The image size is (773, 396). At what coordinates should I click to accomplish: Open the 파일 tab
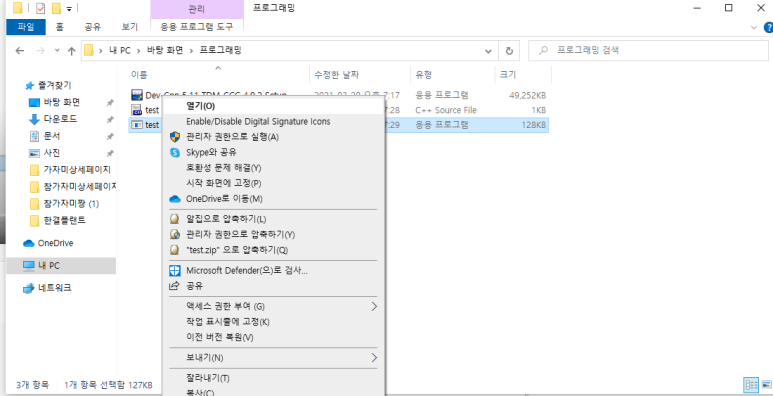(x=26, y=27)
